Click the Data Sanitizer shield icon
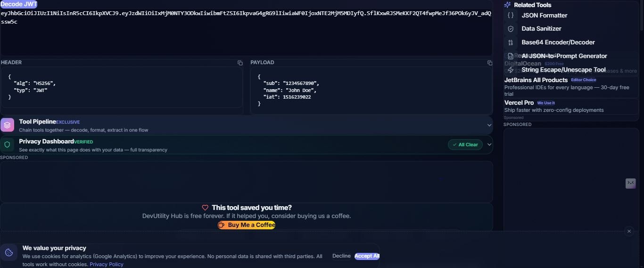This screenshot has height=268, width=644. coord(511,29)
